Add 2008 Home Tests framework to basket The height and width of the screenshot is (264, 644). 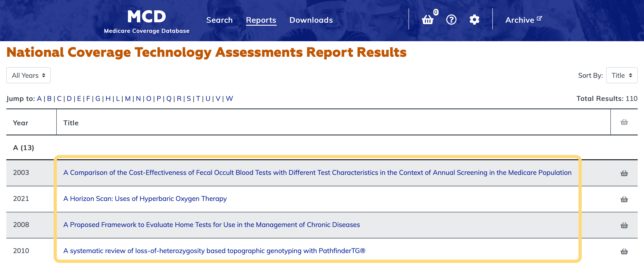[x=624, y=225]
